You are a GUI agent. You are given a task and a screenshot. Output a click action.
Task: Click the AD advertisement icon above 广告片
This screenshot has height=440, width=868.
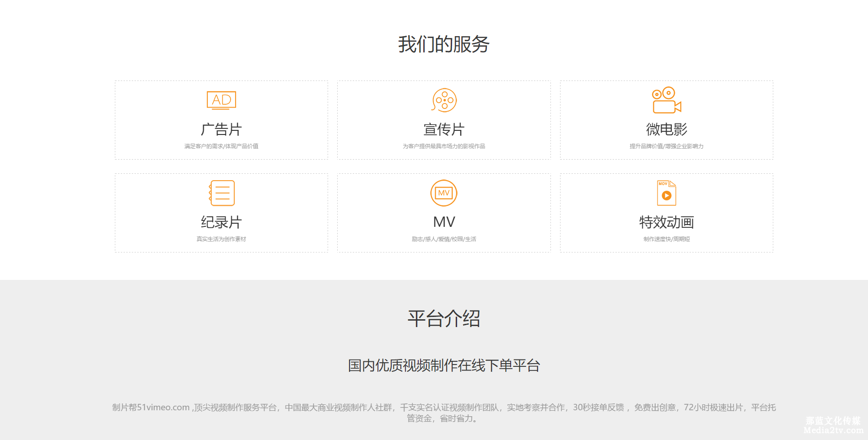point(221,100)
